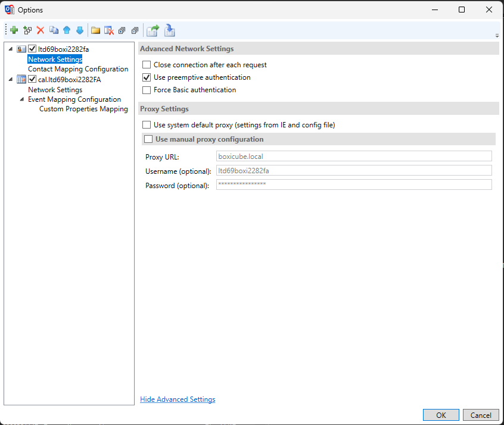This screenshot has width=504, height=425.
Task: Uncheck Use preemptive authentication
Action: pos(147,77)
